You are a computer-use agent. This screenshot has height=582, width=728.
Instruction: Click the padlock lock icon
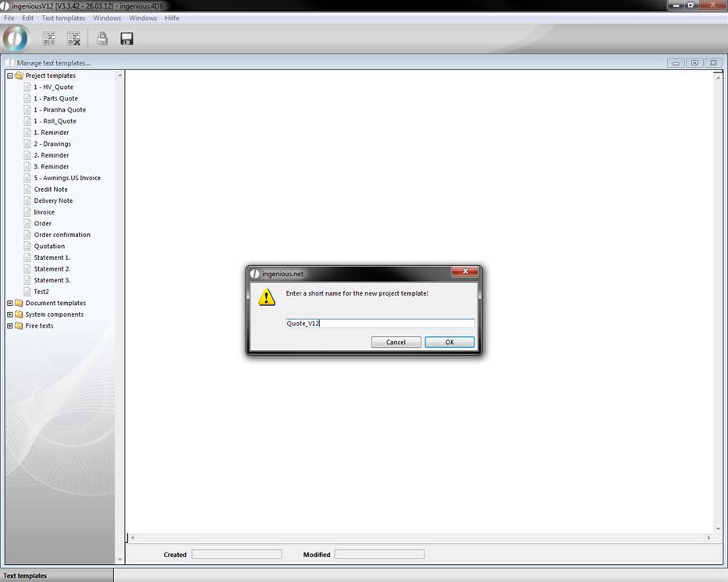(102, 38)
